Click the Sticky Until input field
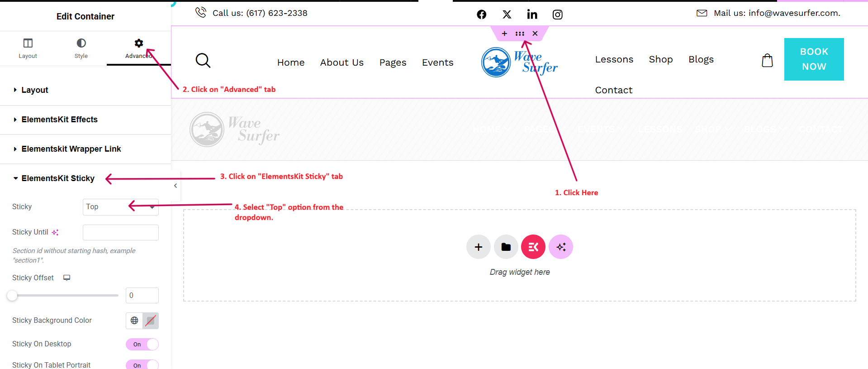The image size is (868, 369). pyautogui.click(x=120, y=232)
